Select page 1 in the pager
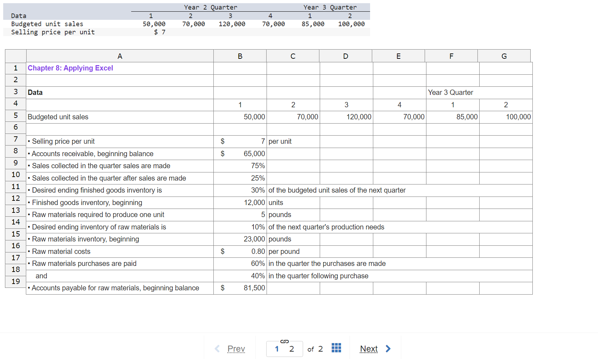The width and height of the screenshot is (598, 364). pyautogui.click(x=277, y=349)
